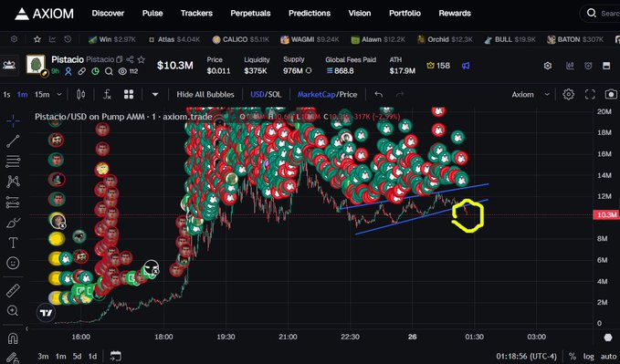
Task: Open the megaphone announcement icon
Action: [466, 66]
